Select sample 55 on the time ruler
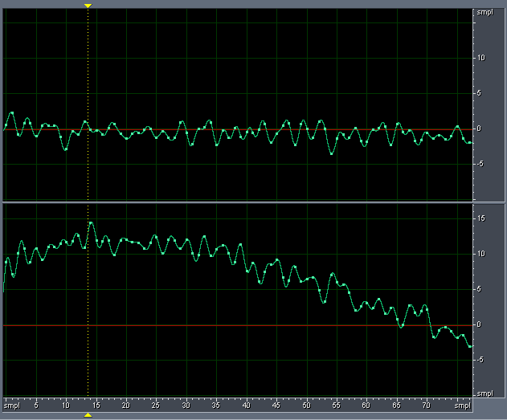Viewport: 507px width, 420px height. (337, 405)
